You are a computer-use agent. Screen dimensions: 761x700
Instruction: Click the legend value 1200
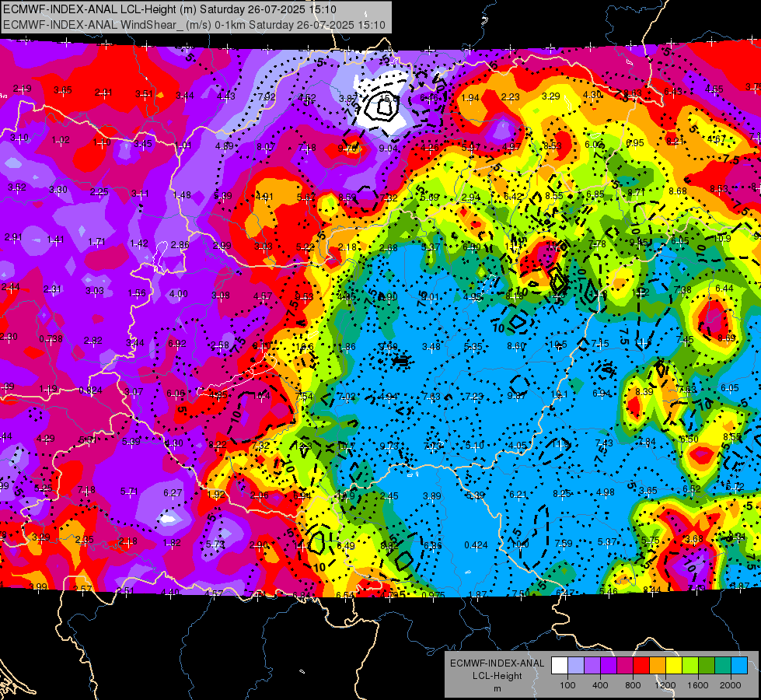point(665,685)
